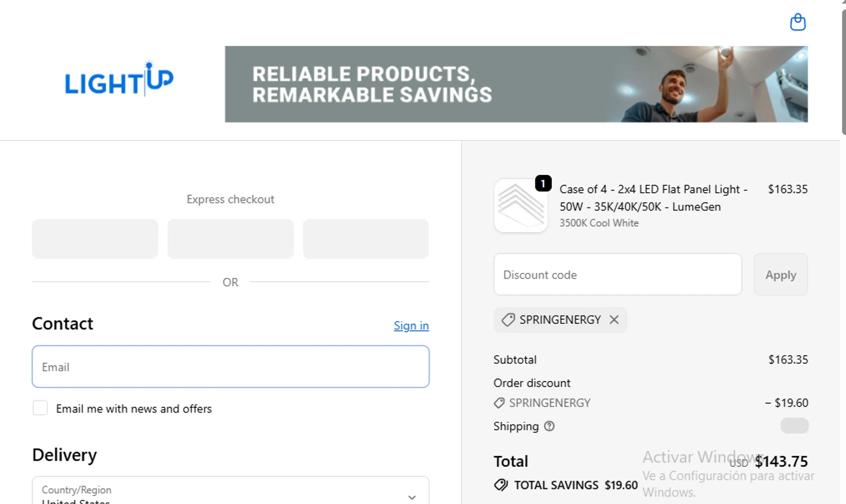This screenshot has height=504, width=846.
Task: Click the 'Shipping' label text
Action: pos(516,426)
